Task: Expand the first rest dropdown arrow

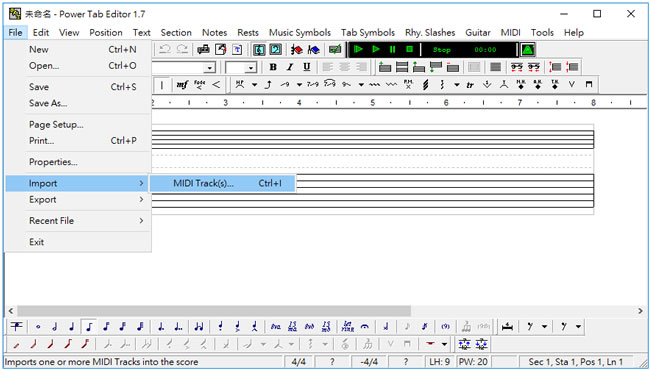Action: coord(544,327)
